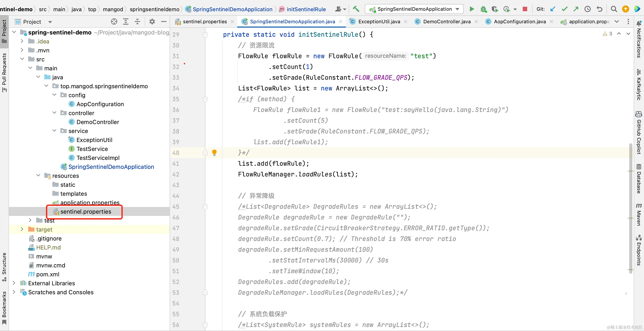Click the Build hammer icon
This screenshot has width=644, height=331.
click(x=356, y=9)
